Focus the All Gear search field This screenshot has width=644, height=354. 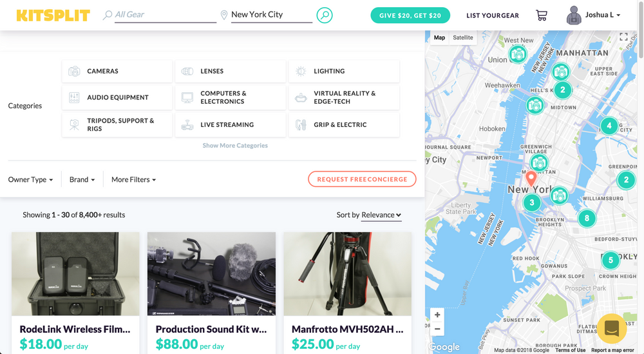(165, 15)
